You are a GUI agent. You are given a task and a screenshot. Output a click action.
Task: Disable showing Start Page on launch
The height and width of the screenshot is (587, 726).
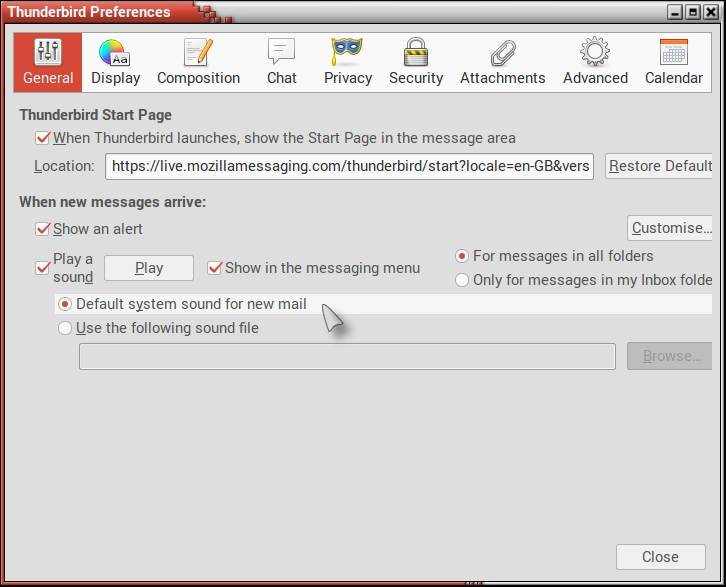coord(43,138)
